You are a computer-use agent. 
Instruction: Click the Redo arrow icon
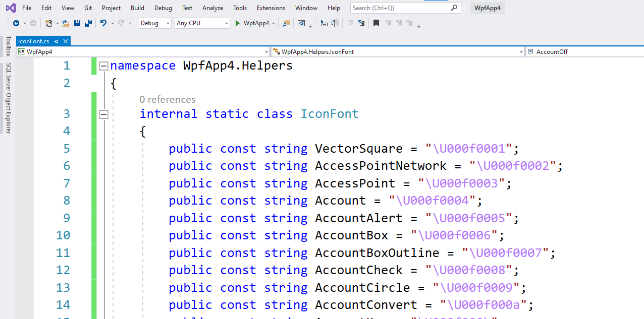(121, 23)
